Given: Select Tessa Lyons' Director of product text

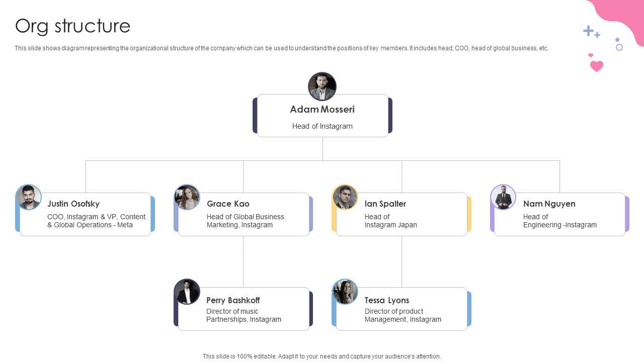Looking at the screenshot, I should pyautogui.click(x=403, y=315).
